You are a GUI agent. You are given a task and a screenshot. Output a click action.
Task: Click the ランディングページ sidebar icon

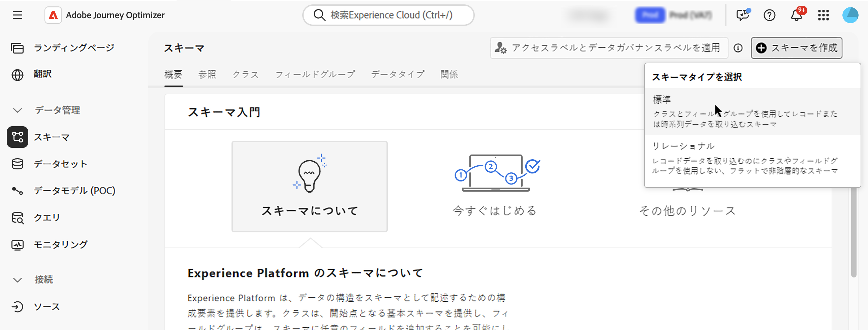pyautogui.click(x=18, y=48)
